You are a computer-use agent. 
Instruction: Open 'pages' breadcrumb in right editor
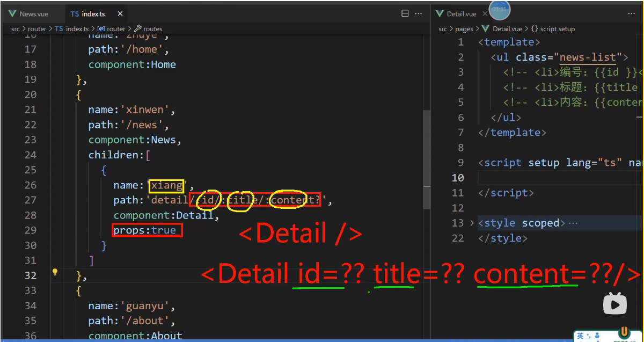(464, 29)
